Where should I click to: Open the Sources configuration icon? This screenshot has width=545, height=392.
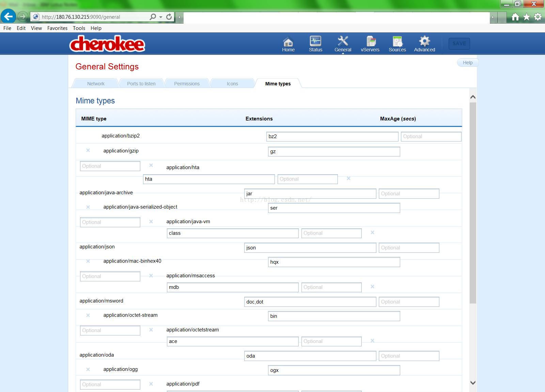[397, 44]
